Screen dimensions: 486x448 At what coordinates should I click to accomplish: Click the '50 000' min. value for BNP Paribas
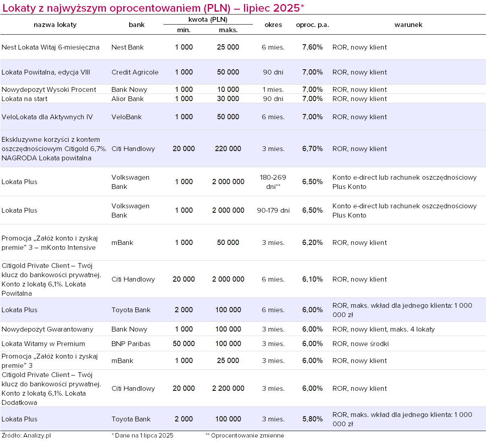(x=184, y=344)
